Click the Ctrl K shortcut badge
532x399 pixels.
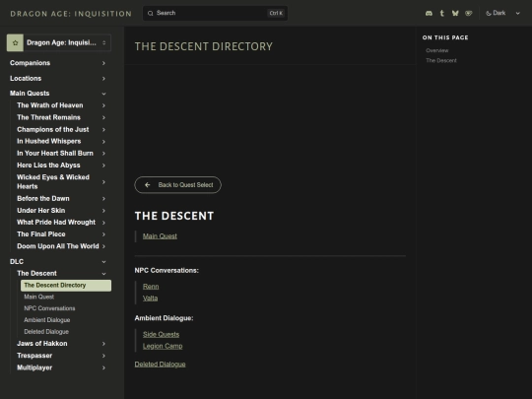click(276, 13)
